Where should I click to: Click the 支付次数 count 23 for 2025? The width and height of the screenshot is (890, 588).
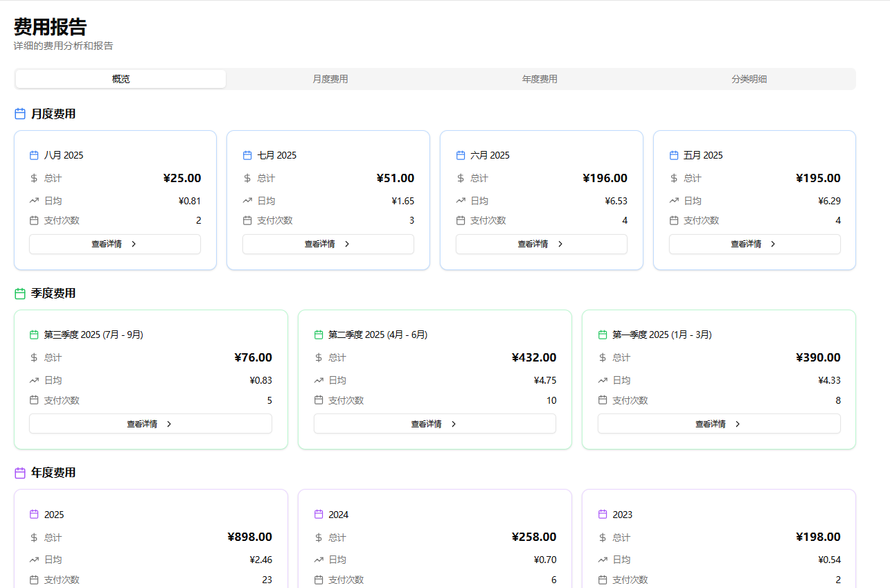click(267, 580)
